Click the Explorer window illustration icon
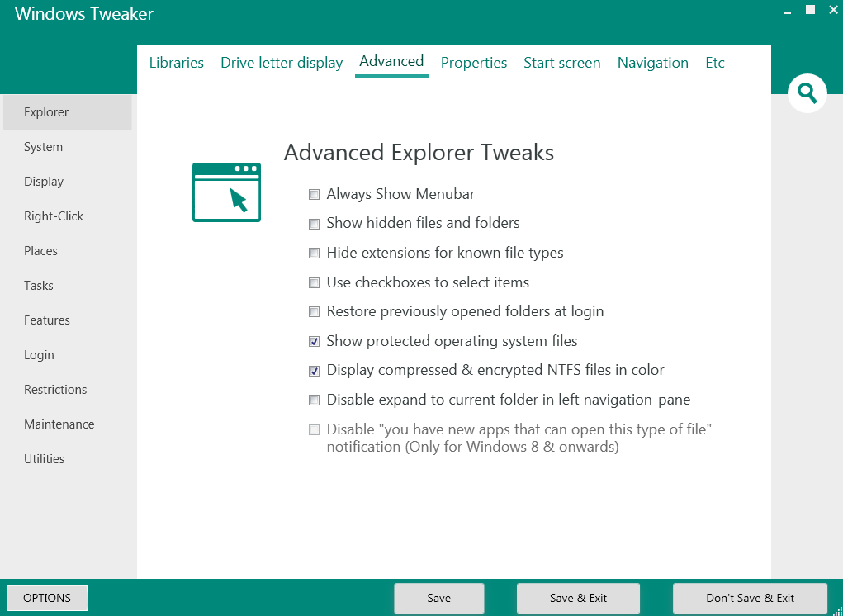Image resolution: width=843 pixels, height=616 pixels. click(x=226, y=192)
